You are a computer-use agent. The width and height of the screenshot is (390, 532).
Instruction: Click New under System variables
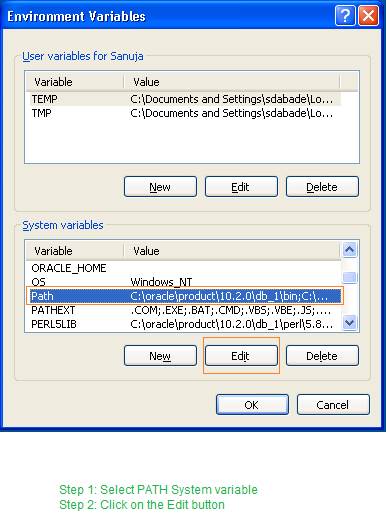click(160, 356)
